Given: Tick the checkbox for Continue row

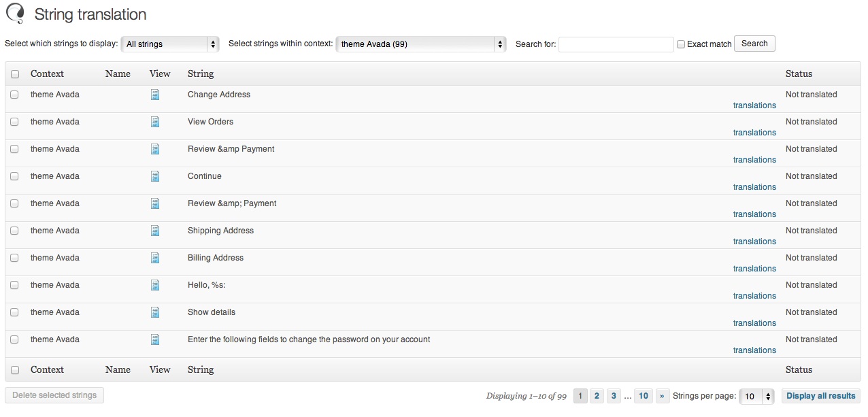Looking at the screenshot, I should (15, 176).
